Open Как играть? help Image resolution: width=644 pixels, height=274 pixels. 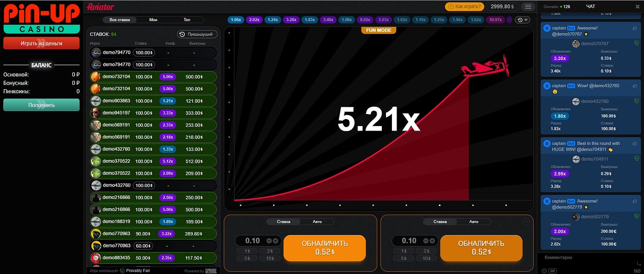click(x=465, y=6)
